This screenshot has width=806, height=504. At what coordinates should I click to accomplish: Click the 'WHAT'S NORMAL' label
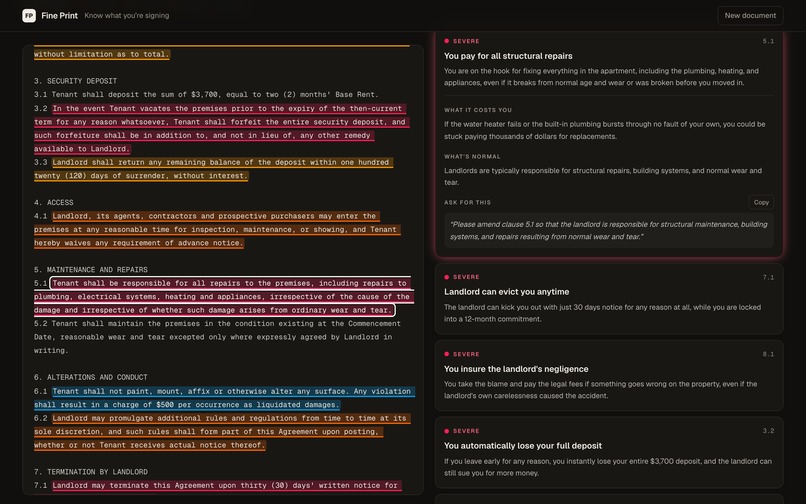[x=472, y=156]
